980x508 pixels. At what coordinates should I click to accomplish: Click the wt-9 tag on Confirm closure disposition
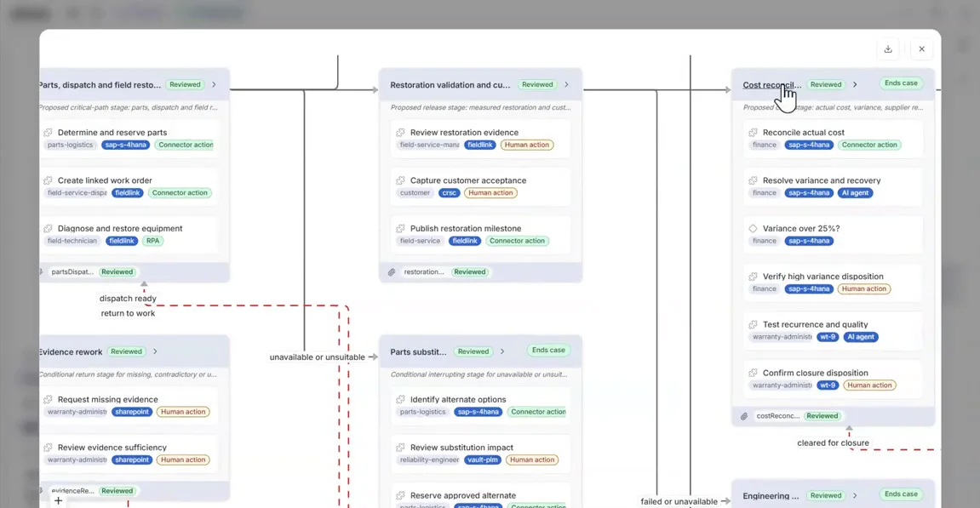coord(828,385)
